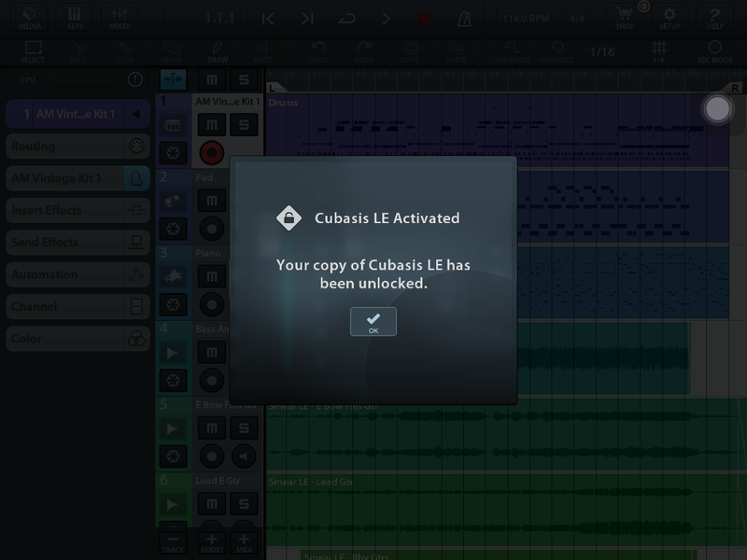Select the Drums MIDI clip

(498, 130)
